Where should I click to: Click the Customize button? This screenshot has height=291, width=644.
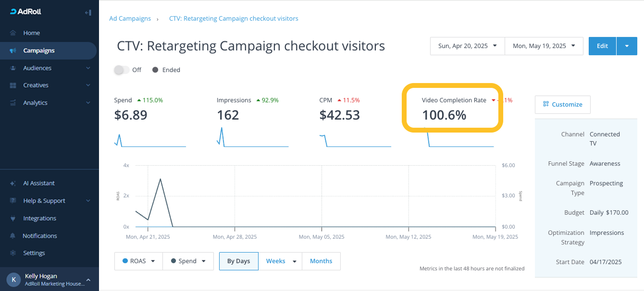coord(562,104)
